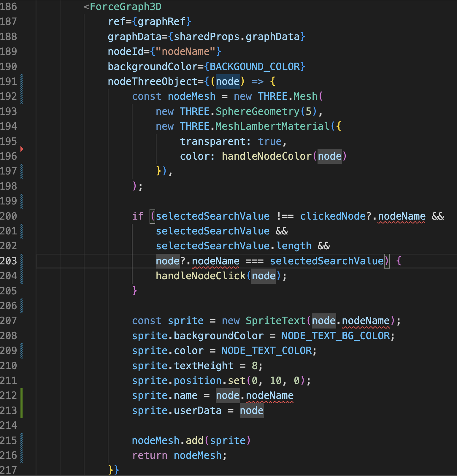Click the number 10 on line 211
457x476 pixels.
click(275, 380)
